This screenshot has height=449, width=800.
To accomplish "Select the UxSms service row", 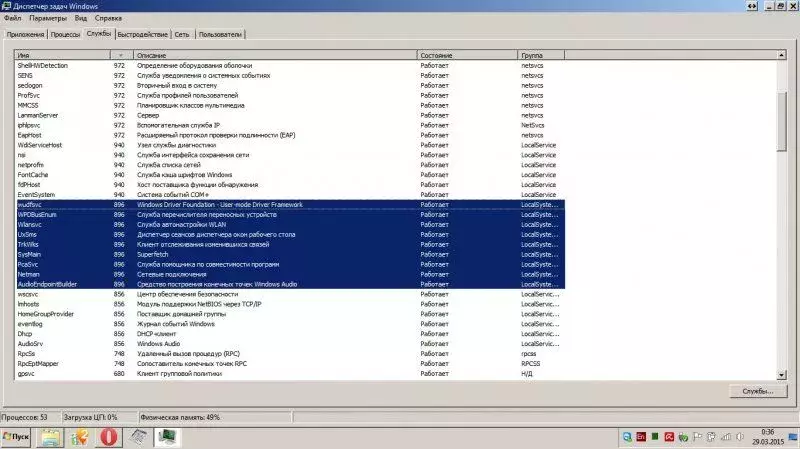I will click(290, 235).
